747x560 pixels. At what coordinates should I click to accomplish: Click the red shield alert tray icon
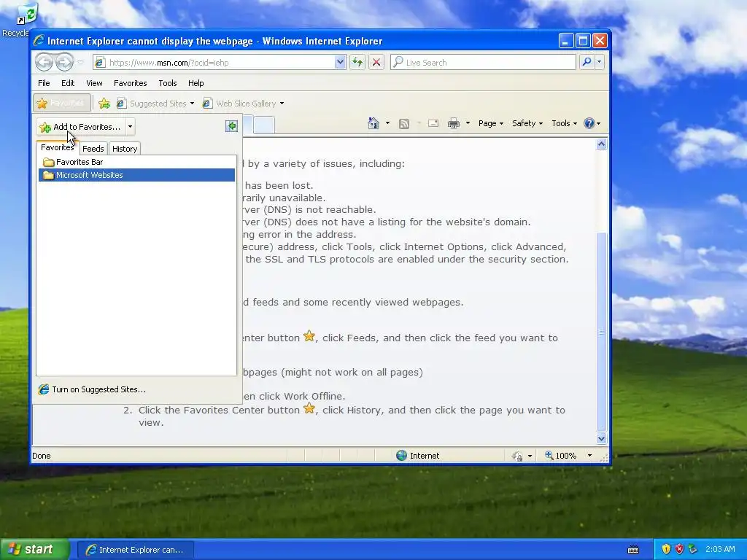tap(679, 550)
